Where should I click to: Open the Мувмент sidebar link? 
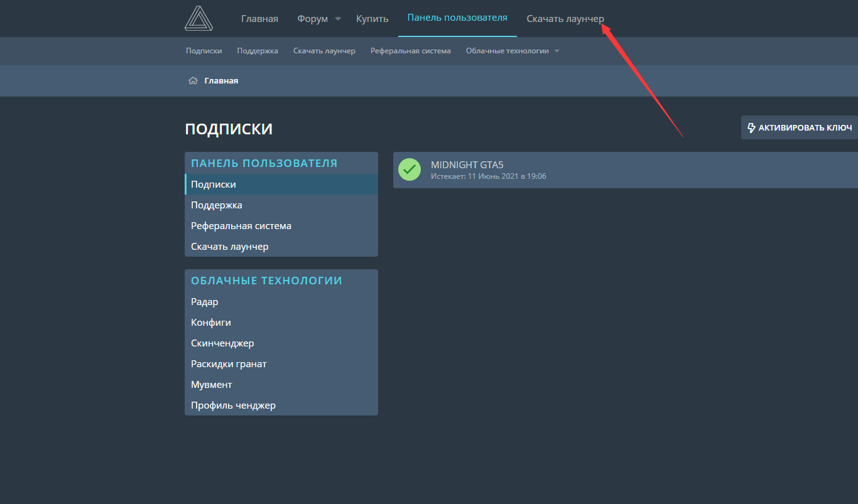[281, 385]
